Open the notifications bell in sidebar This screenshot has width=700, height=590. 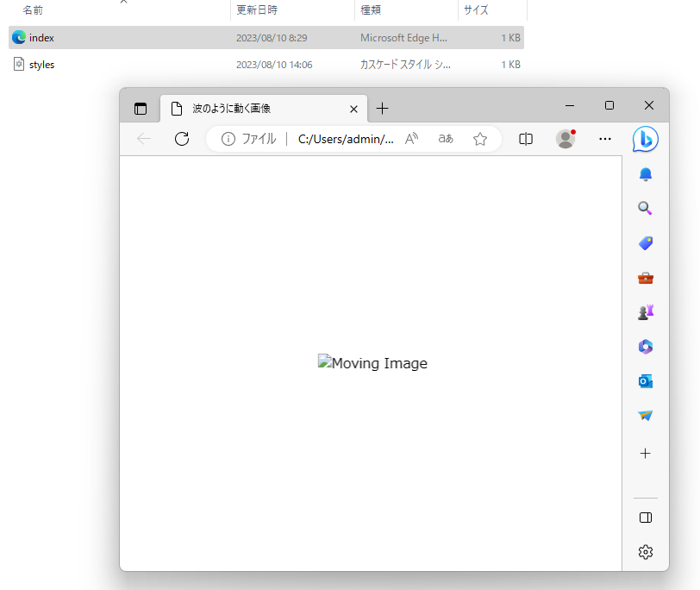pos(645,174)
